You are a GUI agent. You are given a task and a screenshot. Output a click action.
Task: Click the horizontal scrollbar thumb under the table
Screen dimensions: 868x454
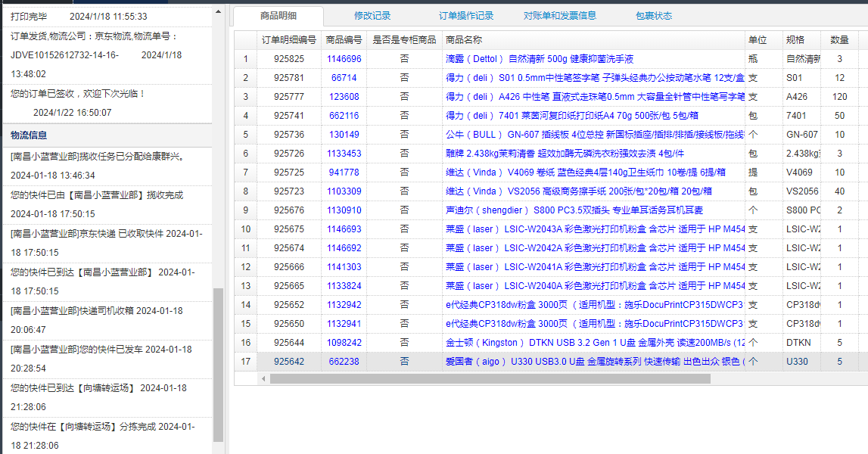coord(490,378)
